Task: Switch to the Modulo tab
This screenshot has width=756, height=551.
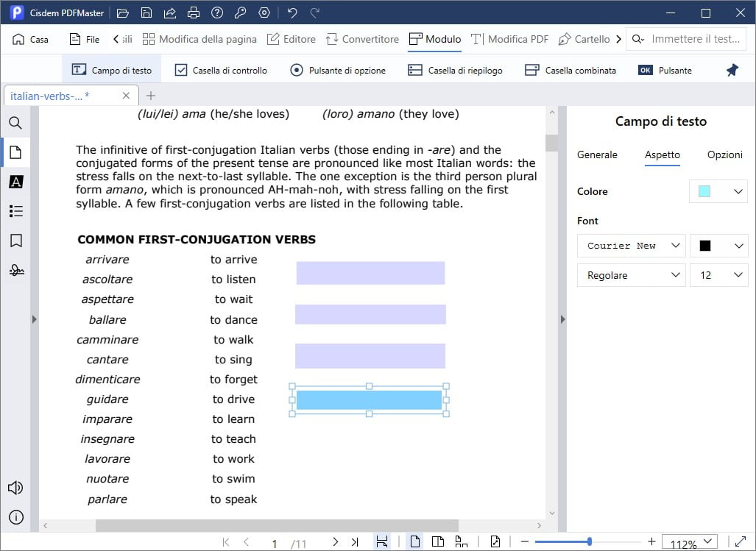Action: pyautogui.click(x=434, y=39)
